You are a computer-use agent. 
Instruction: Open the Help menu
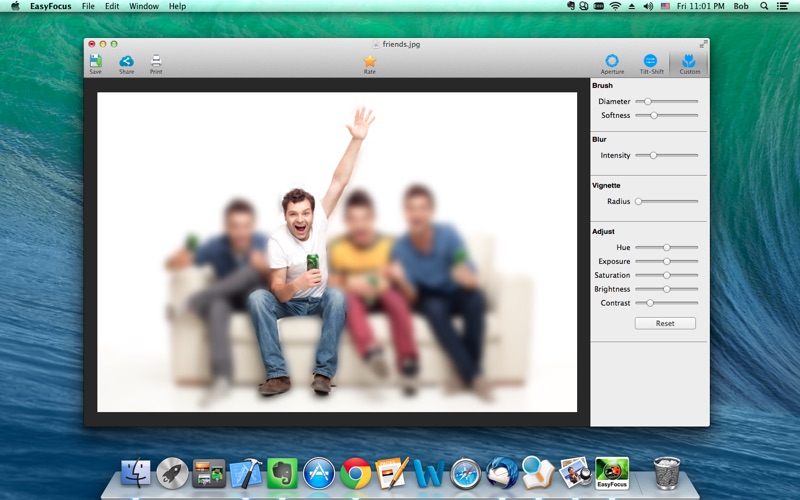click(177, 6)
